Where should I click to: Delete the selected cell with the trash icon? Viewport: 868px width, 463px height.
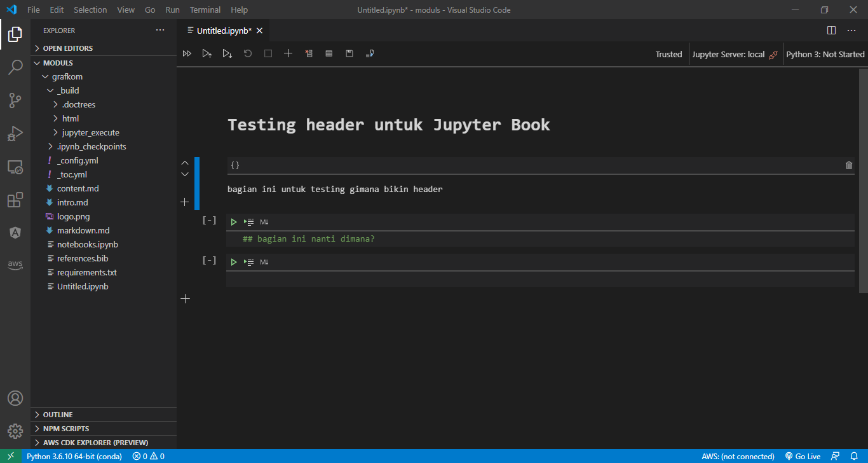tap(849, 165)
